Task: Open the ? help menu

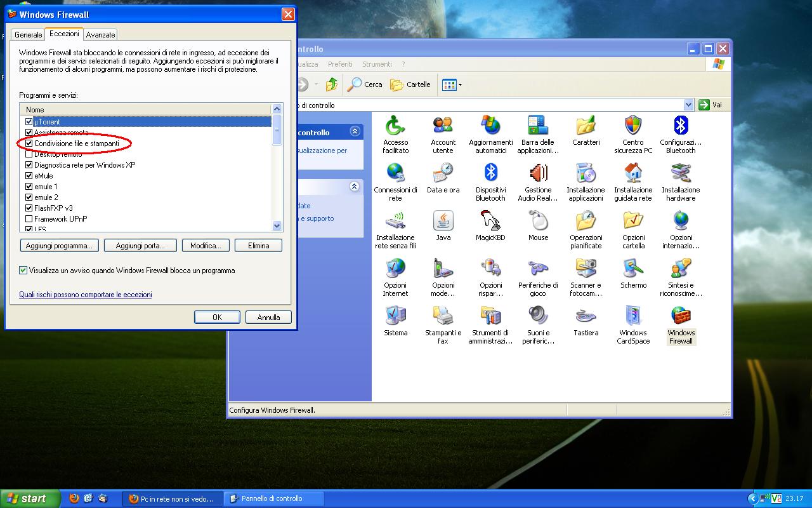Action: (x=403, y=64)
